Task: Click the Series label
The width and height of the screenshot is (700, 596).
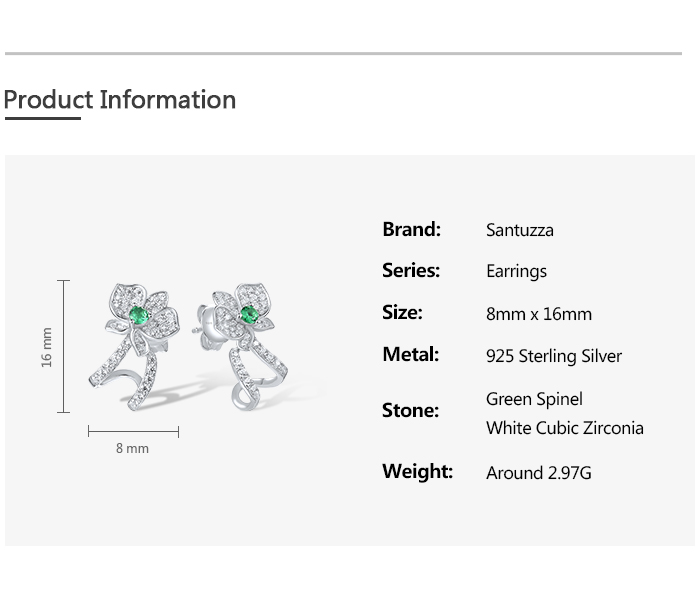Action: click(411, 271)
